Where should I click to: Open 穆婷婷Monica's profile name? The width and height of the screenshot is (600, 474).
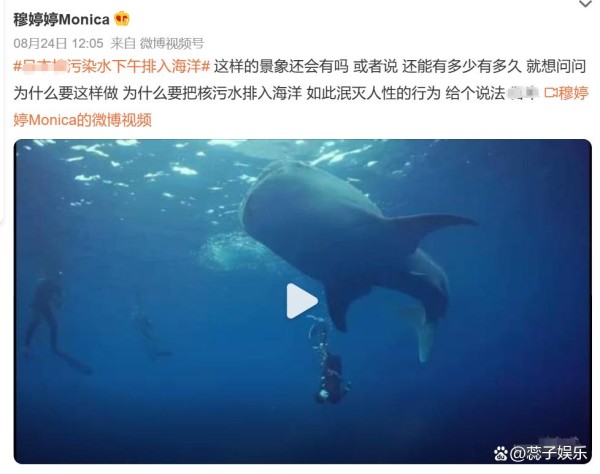click(61, 19)
